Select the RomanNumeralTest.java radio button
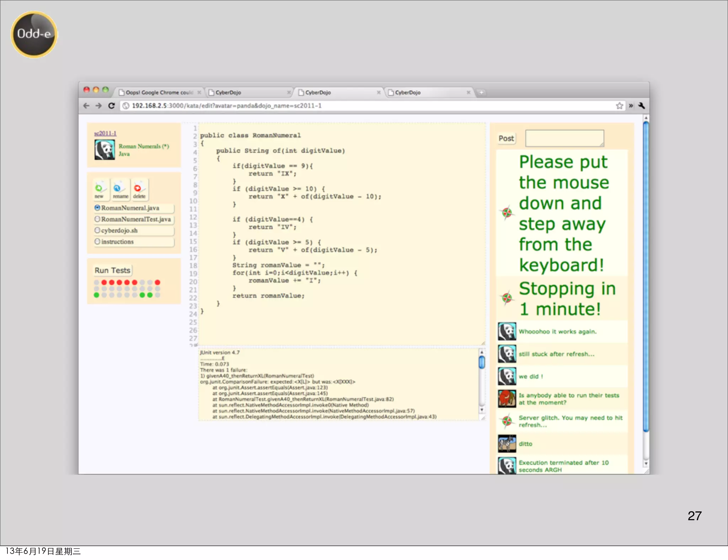The width and height of the screenshot is (728, 560). 97,219
